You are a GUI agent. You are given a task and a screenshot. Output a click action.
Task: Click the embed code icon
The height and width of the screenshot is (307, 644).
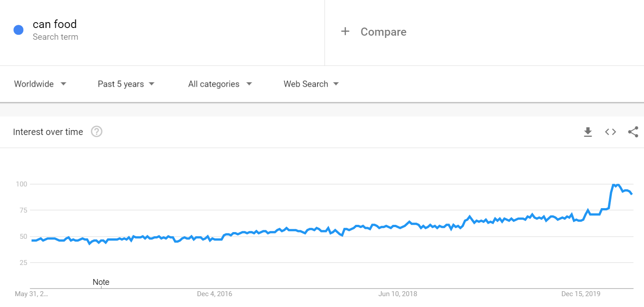coord(611,132)
